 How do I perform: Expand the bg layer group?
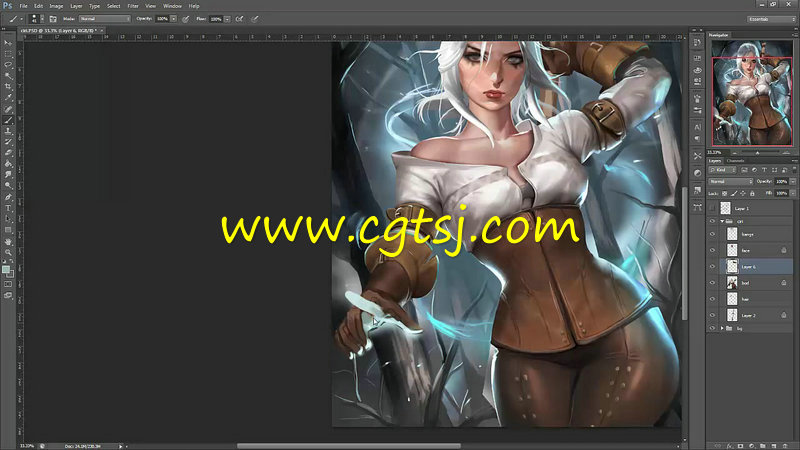click(x=722, y=329)
